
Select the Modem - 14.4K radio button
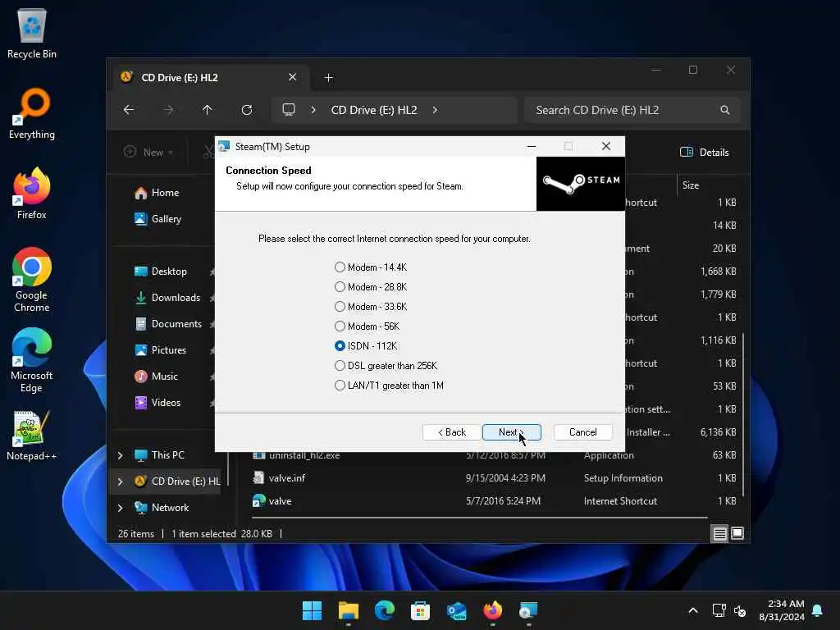(340, 267)
